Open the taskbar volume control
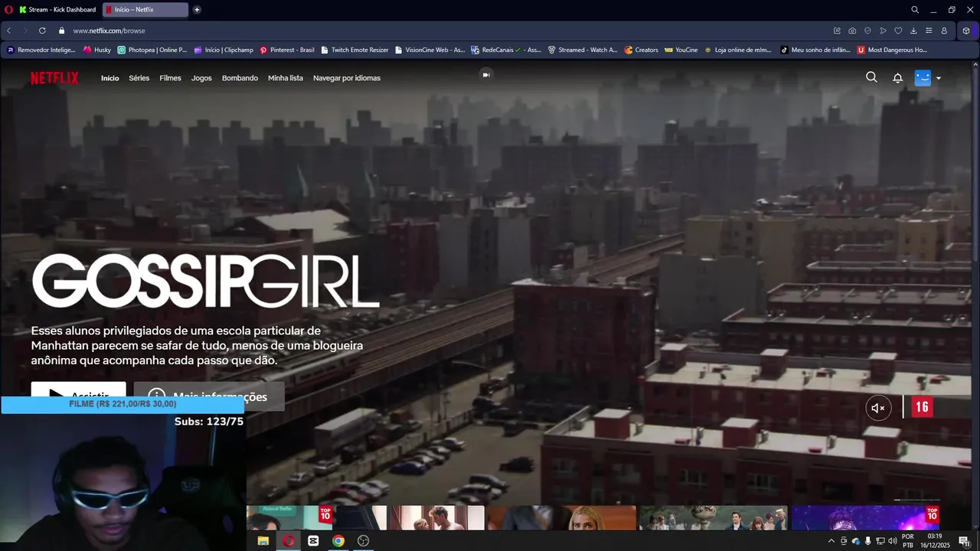The image size is (980, 551). [892, 541]
